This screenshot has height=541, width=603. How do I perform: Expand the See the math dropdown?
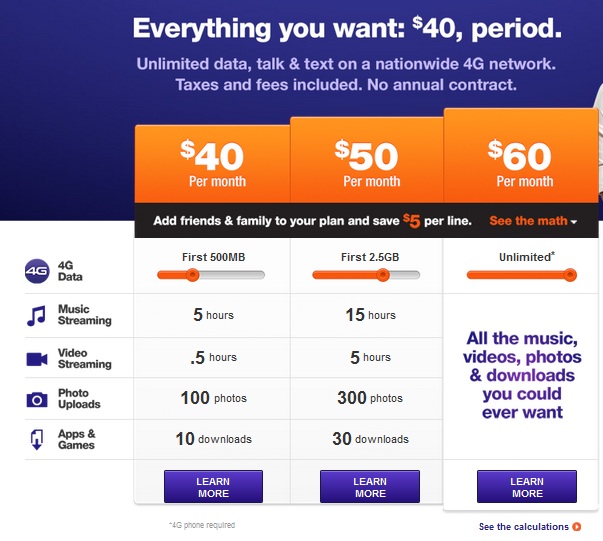(533, 221)
